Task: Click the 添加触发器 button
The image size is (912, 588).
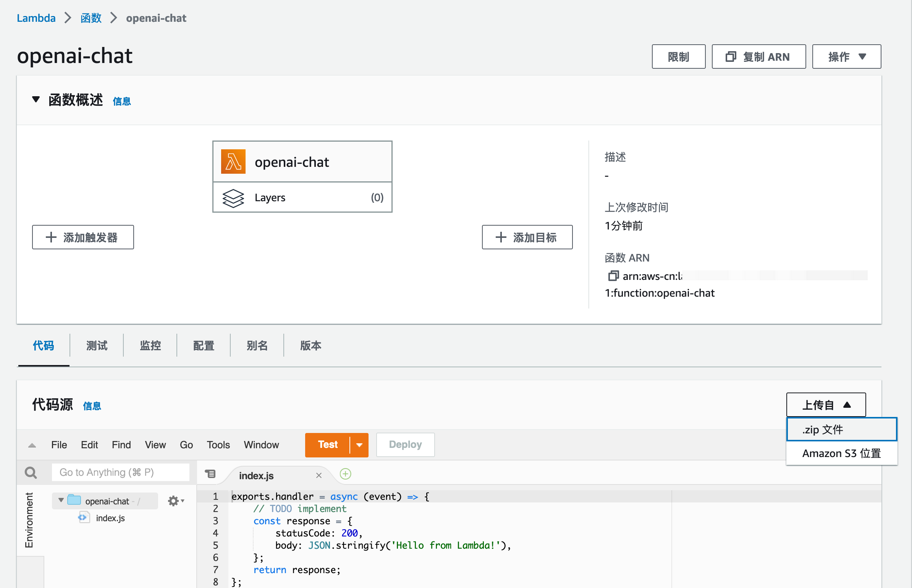Action: tap(83, 237)
